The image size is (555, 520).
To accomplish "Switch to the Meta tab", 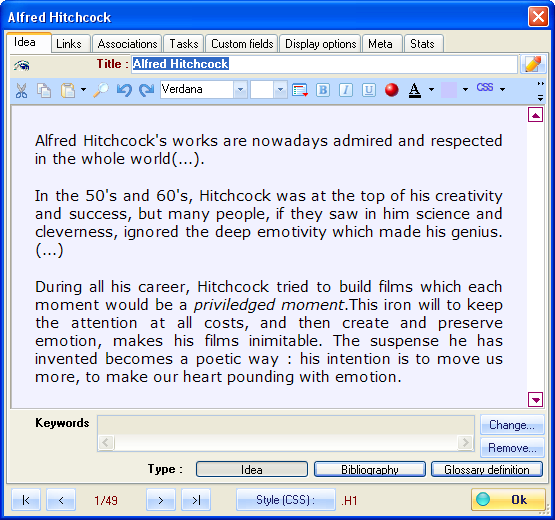I will (x=382, y=44).
